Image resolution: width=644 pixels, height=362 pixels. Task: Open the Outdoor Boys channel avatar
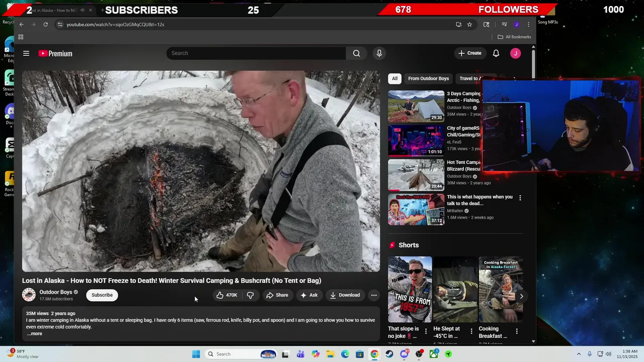(29, 295)
